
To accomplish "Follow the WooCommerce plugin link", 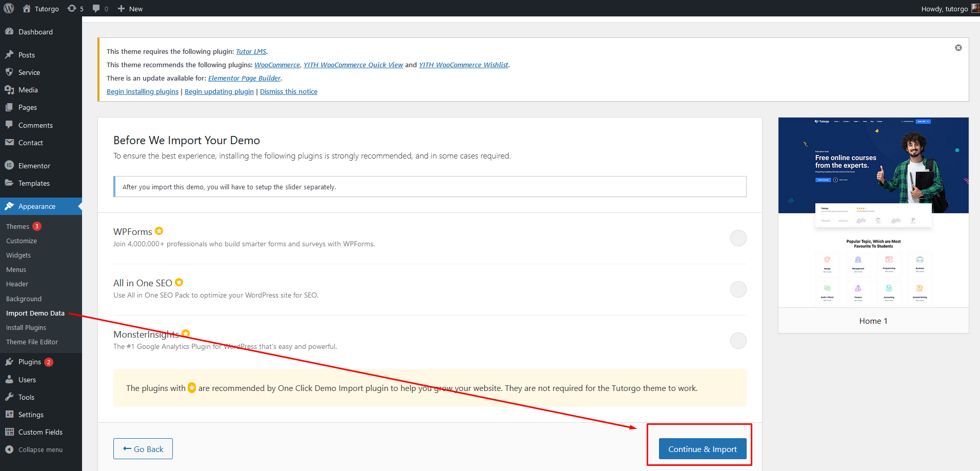I will [x=277, y=65].
